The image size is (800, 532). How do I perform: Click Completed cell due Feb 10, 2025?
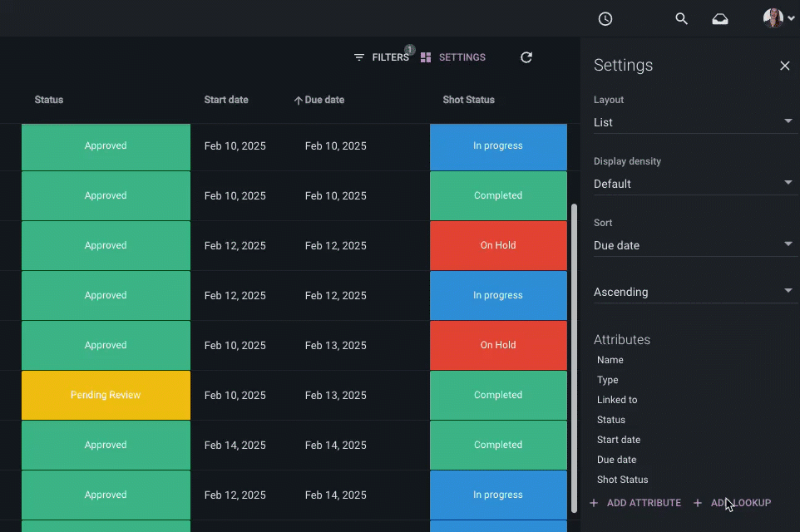click(x=498, y=196)
